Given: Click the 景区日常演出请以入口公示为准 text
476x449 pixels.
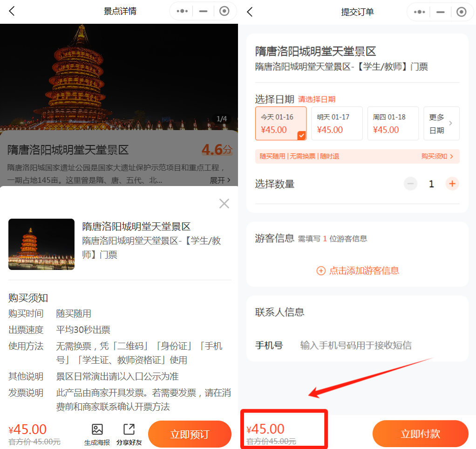Looking at the screenshot, I should pyautogui.click(x=117, y=376).
